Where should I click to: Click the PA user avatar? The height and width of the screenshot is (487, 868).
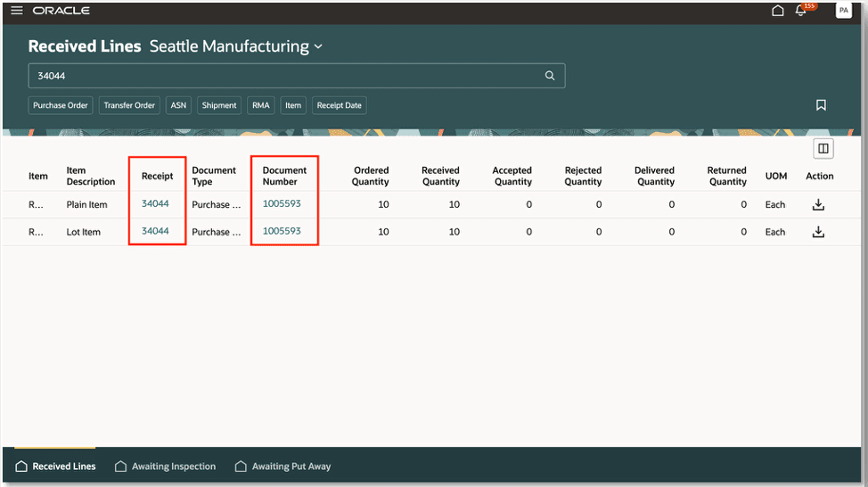[x=843, y=11]
